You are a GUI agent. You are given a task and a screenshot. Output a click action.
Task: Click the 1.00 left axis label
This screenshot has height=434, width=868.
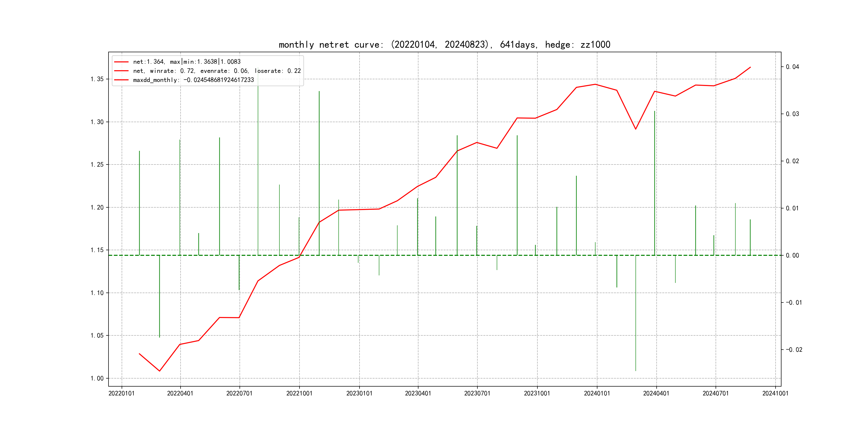[x=97, y=378]
